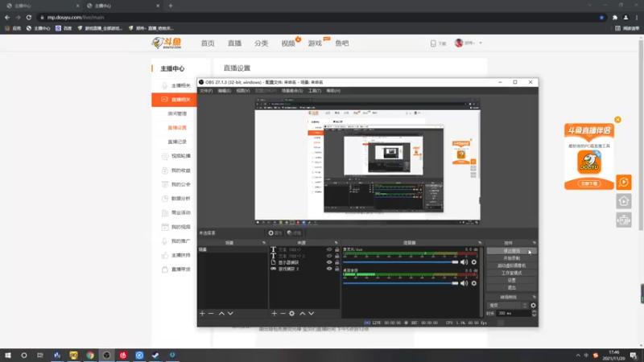This screenshot has height=362, width=644.
Task: Toggle lock on 文本 (GDI+) 2 source
Action: tap(336, 256)
